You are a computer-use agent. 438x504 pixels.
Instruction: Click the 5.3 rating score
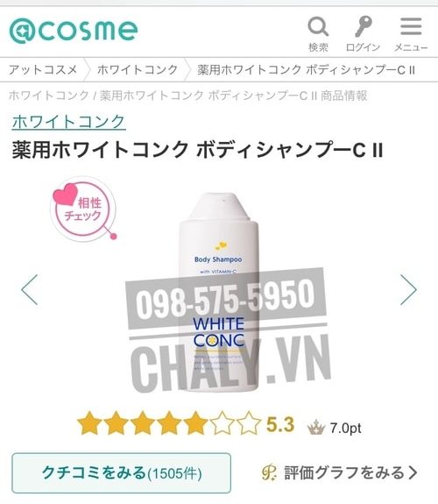(280, 424)
